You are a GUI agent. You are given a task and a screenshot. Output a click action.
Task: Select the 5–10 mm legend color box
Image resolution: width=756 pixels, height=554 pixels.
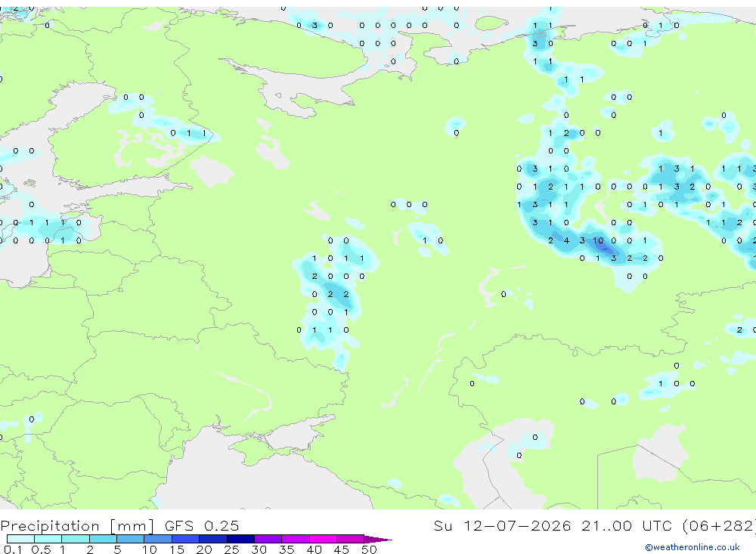(130, 539)
